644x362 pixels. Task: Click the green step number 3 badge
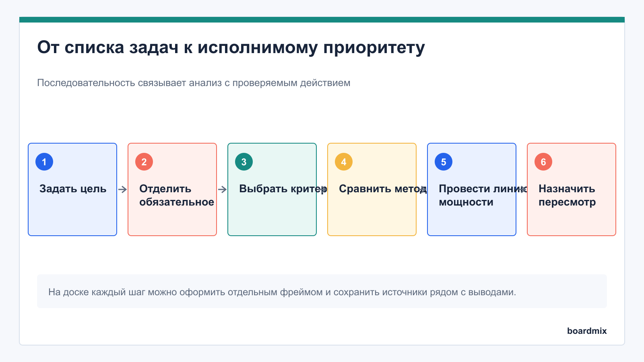coord(244,162)
